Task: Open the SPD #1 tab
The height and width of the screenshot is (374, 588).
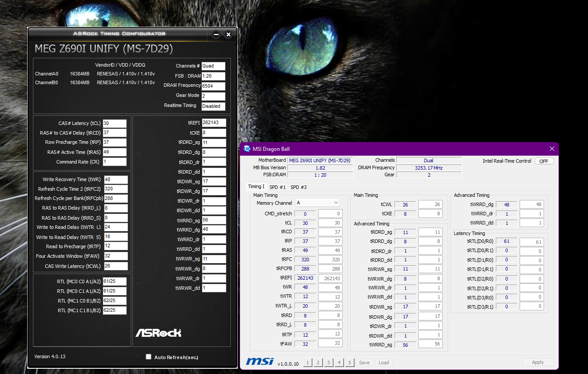Action: click(x=277, y=187)
